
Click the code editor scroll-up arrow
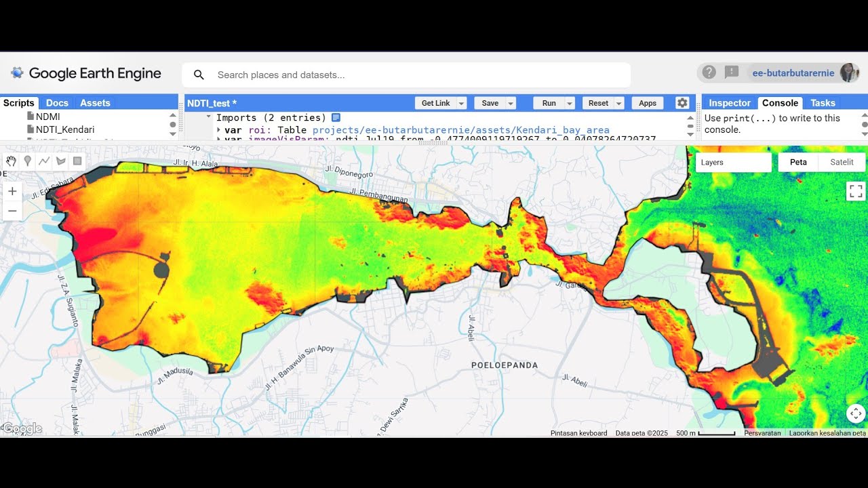pyautogui.click(x=690, y=117)
